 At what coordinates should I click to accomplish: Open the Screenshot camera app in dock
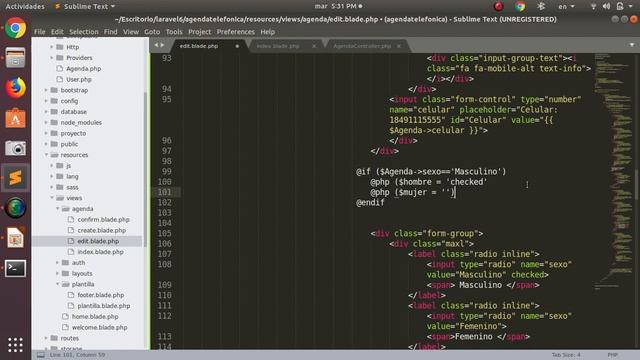(x=16, y=148)
